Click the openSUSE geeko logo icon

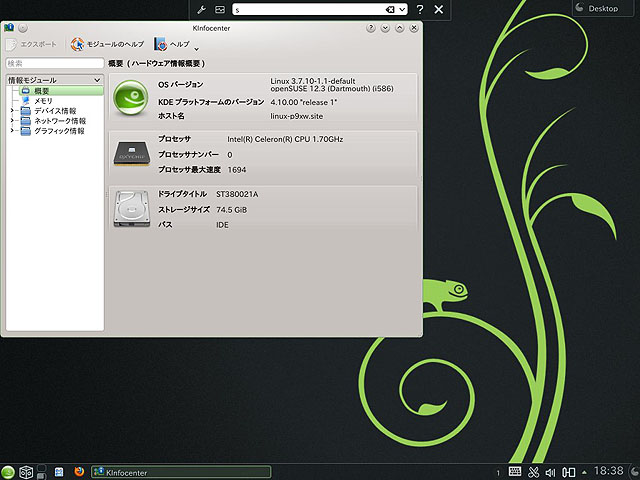pos(131,98)
